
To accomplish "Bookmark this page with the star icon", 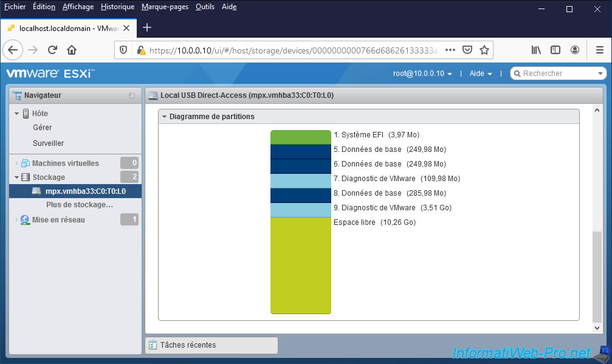I will (484, 50).
